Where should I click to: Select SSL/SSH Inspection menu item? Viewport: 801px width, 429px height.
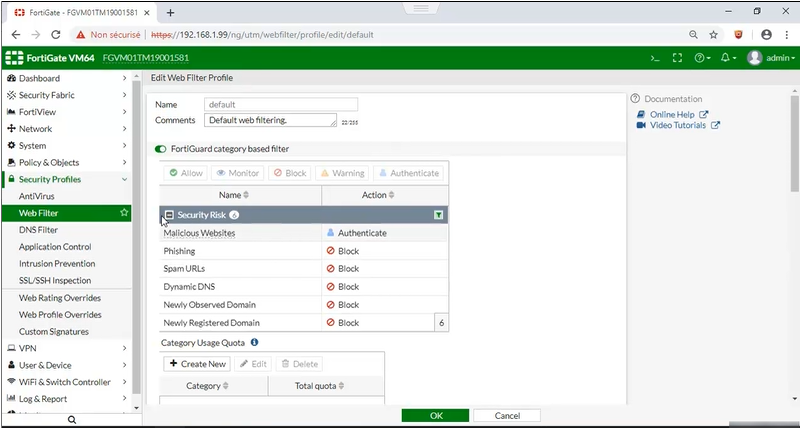[x=55, y=281]
